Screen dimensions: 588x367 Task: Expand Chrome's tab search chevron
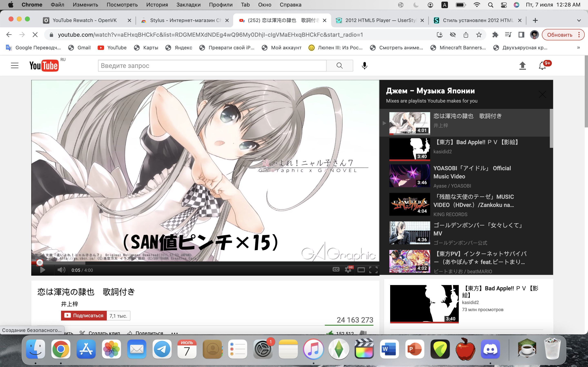[x=579, y=20]
